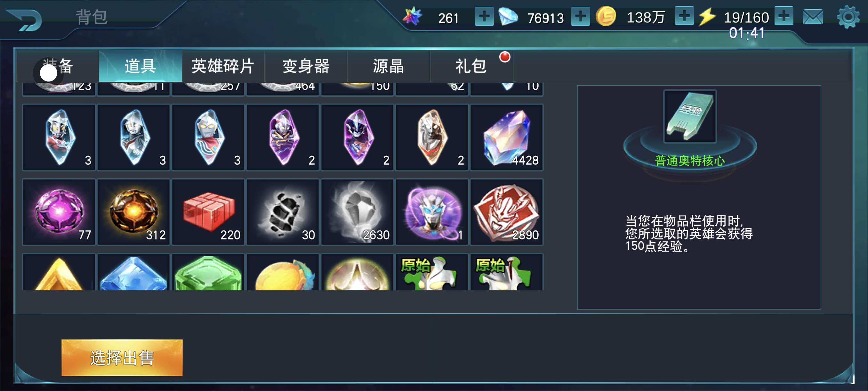Click the 选择出售 button
The width and height of the screenshot is (868, 391).
(122, 358)
